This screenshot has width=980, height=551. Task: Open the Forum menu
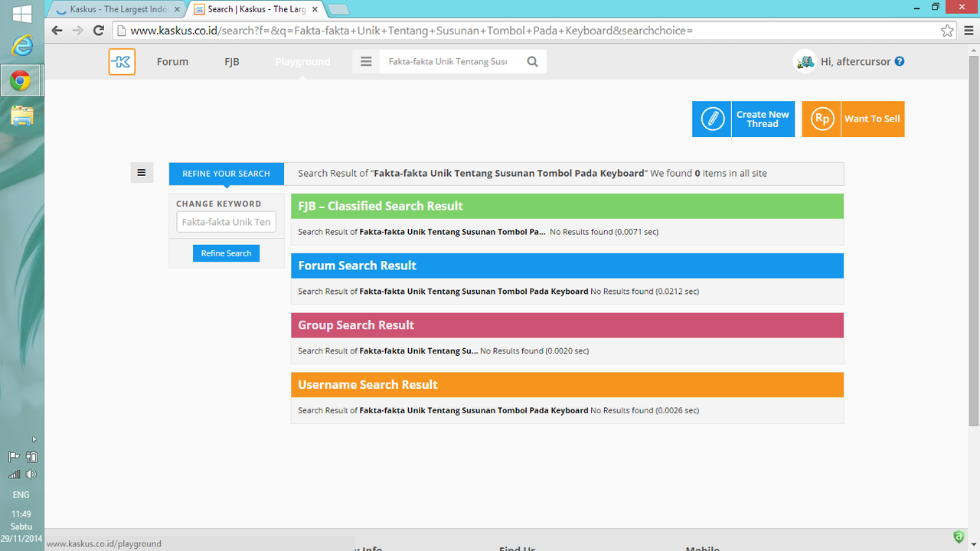(172, 62)
